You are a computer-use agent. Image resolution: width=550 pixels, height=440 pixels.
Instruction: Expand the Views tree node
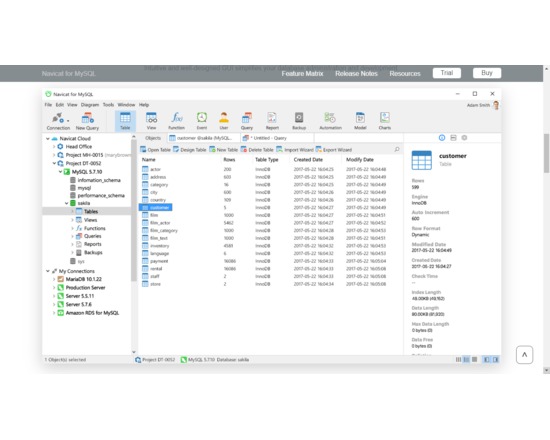pos(72,220)
